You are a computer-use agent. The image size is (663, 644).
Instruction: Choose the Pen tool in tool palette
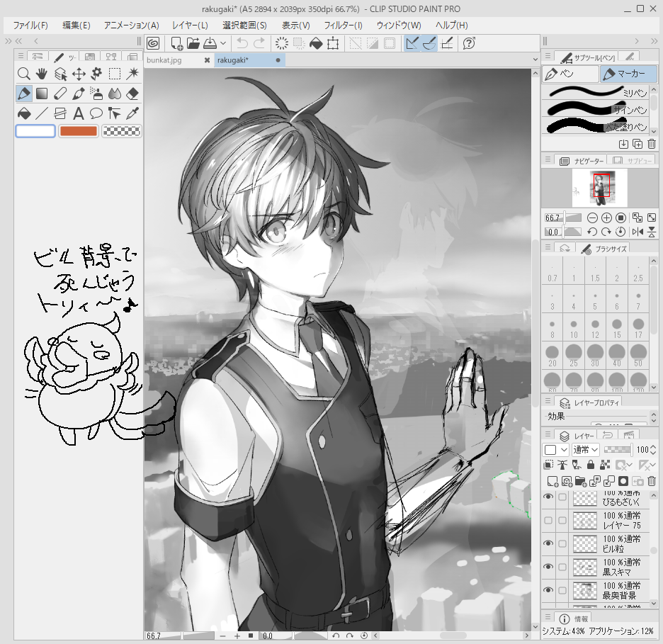(23, 94)
